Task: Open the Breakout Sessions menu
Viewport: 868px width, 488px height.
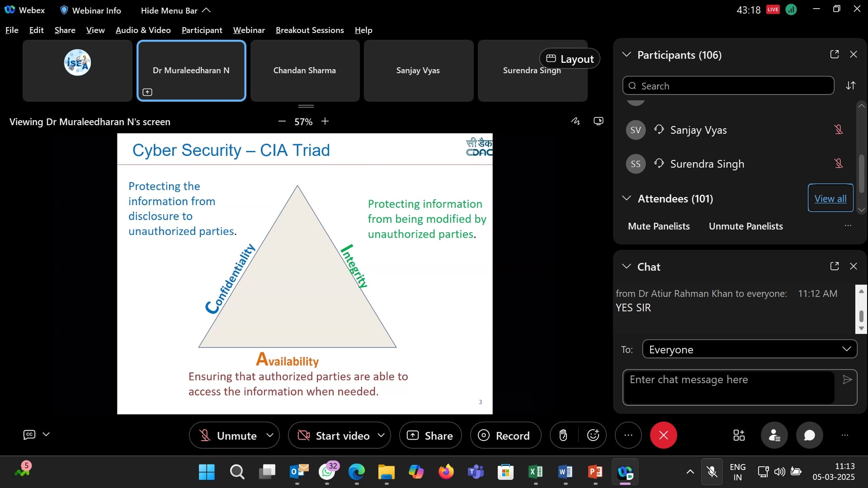Action: [x=310, y=30]
